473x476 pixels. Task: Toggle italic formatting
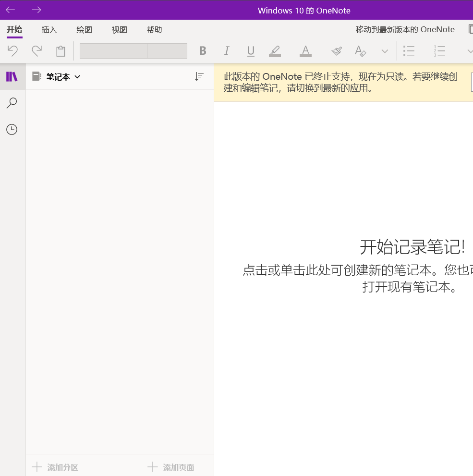[x=227, y=51]
